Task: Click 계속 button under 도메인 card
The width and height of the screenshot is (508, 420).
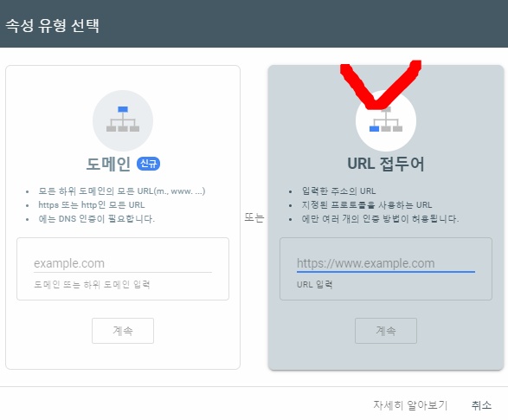Action: pos(123,331)
